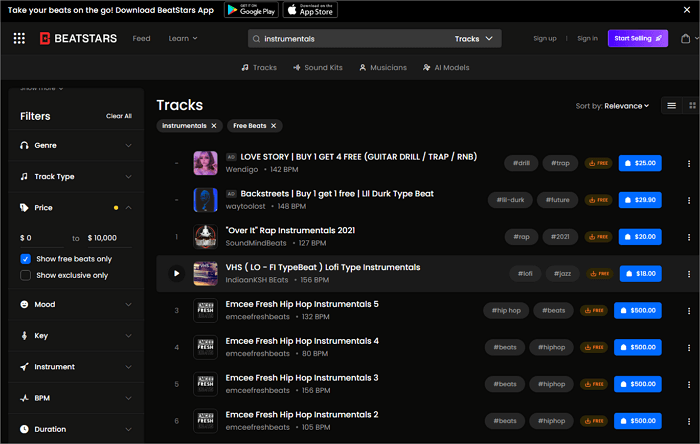Expand the Genre filter section

click(128, 145)
